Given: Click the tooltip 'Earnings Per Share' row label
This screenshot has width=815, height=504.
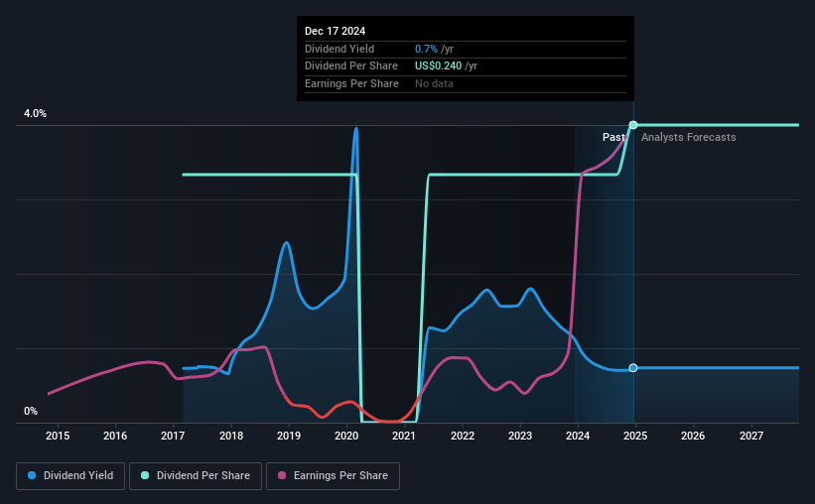Looking at the screenshot, I should (351, 83).
